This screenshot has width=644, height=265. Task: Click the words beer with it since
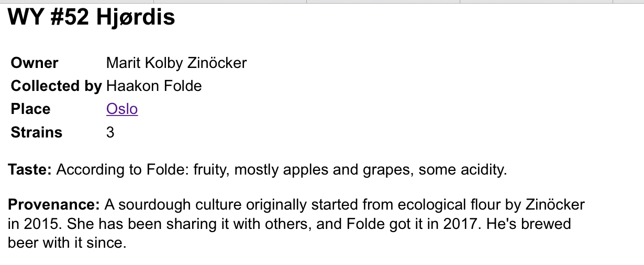click(x=68, y=244)
